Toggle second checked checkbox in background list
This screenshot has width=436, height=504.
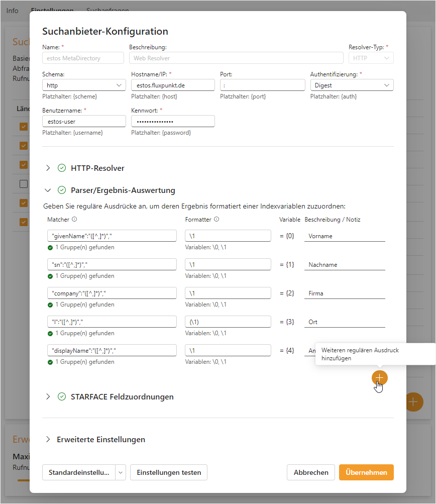click(x=24, y=146)
